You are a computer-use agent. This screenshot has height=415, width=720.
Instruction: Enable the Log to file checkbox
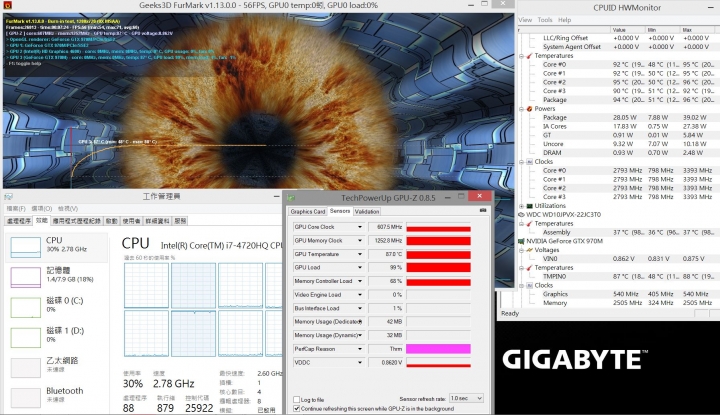(297, 400)
